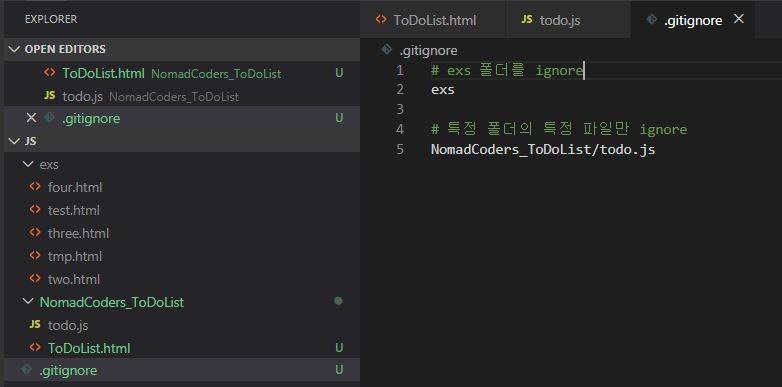The height and width of the screenshot is (387, 782).
Task: Click the git icon in the .gitignore tab
Action: (x=651, y=19)
